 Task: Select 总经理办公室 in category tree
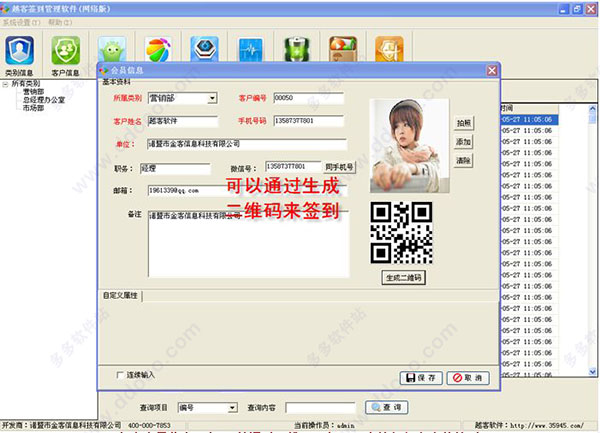[x=44, y=100]
